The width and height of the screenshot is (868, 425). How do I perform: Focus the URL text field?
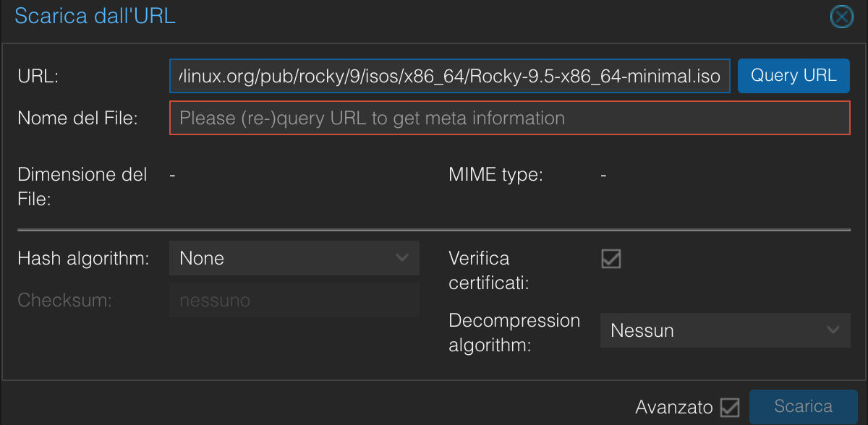(450, 76)
